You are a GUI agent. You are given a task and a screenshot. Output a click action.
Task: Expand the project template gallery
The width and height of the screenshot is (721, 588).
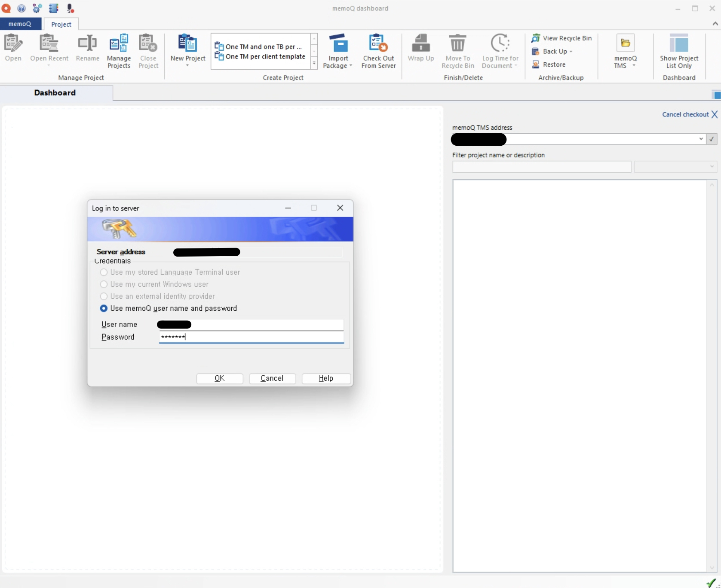click(x=314, y=64)
